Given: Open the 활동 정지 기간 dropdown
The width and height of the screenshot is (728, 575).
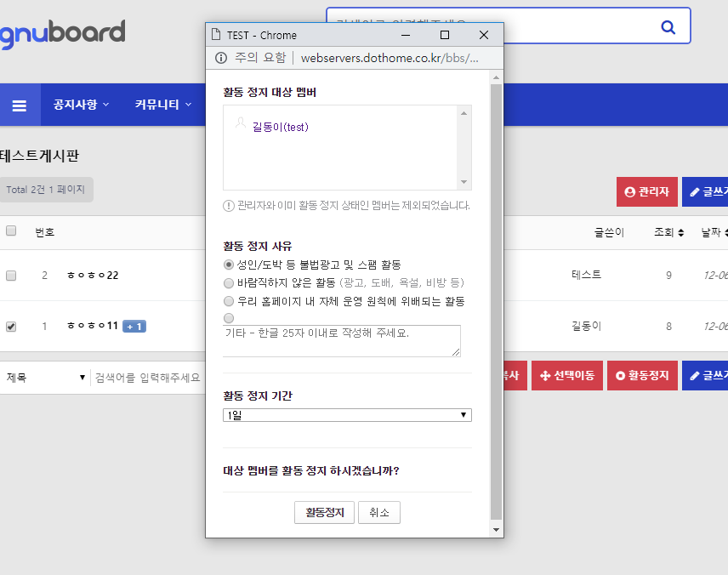Looking at the screenshot, I should (347, 415).
